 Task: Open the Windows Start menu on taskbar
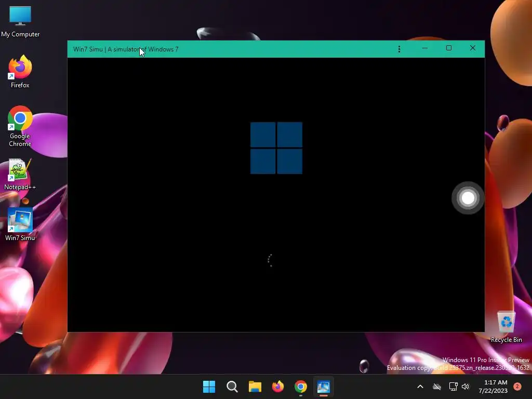209,387
